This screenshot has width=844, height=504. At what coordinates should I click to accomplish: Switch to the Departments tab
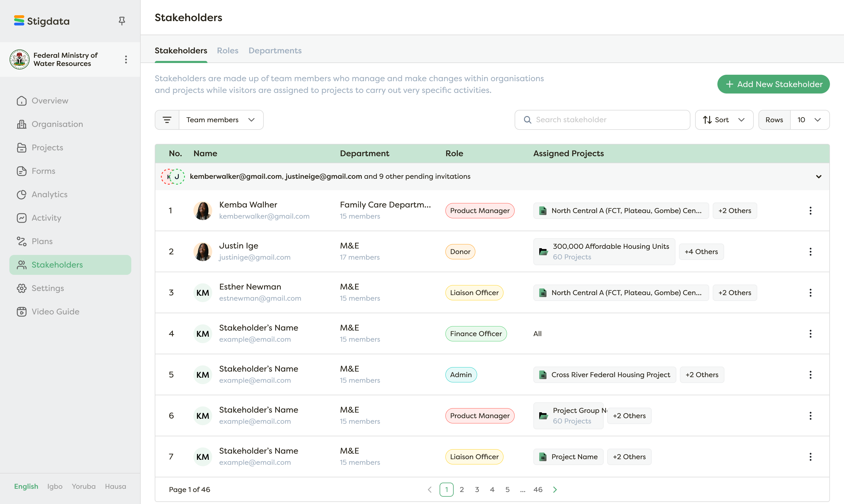(275, 51)
